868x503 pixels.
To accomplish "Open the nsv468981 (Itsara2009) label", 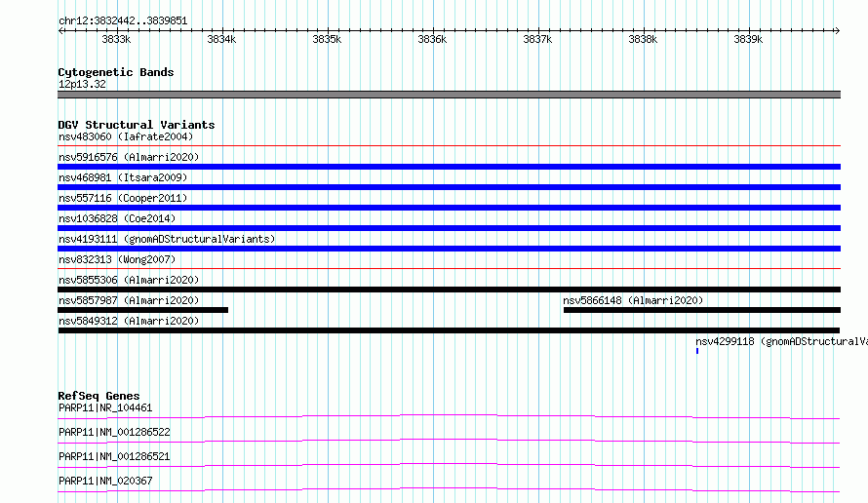I will tap(123, 177).
